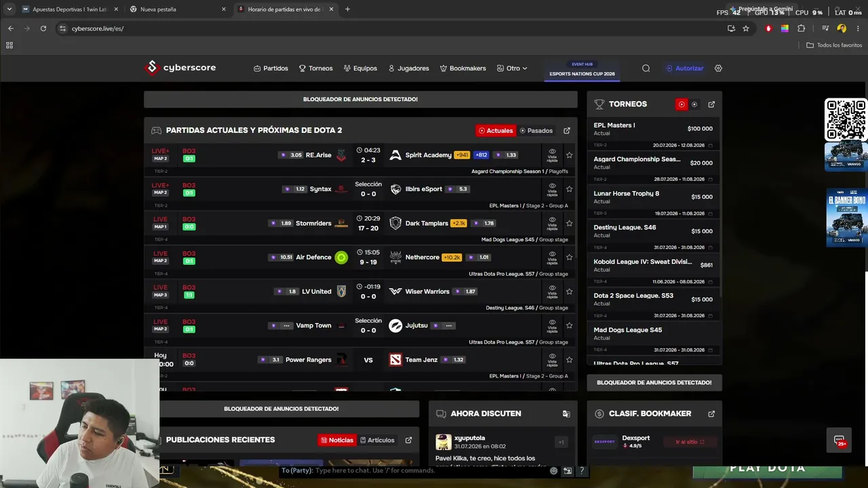Viewport: 868px width, 488px height.
Task: Open quick view for Power Rangers match
Action: tap(552, 360)
